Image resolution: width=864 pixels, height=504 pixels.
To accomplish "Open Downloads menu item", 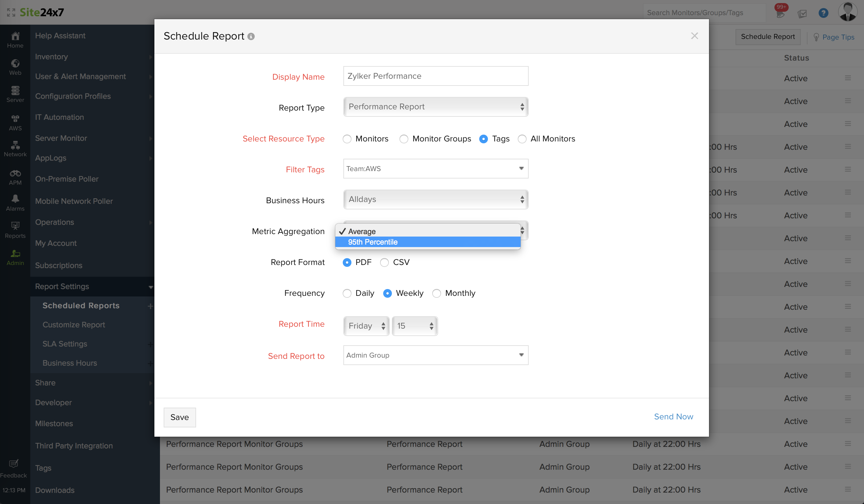I will tap(55, 490).
